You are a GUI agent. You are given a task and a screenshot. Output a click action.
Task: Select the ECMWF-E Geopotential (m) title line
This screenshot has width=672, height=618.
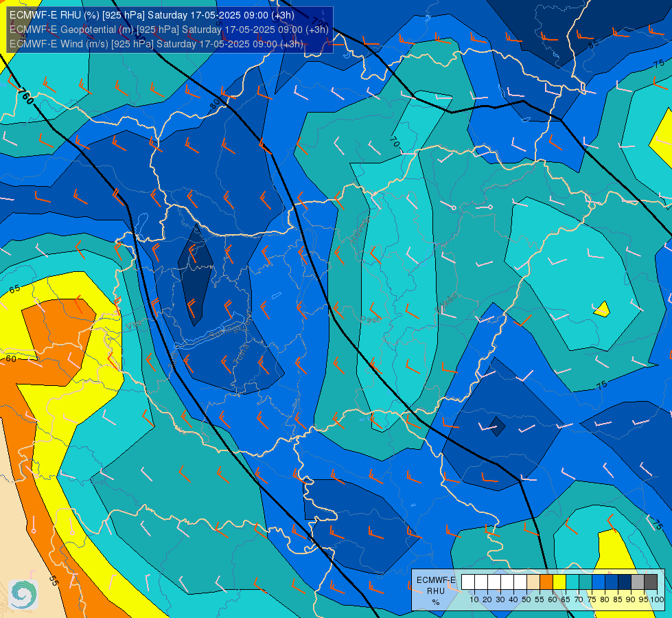click(x=169, y=30)
